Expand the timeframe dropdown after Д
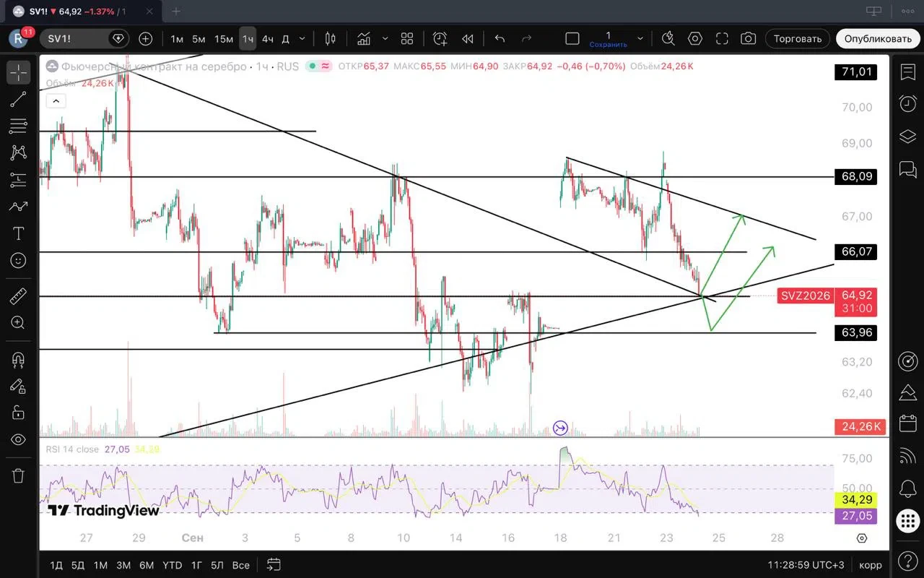Image resolution: width=924 pixels, height=578 pixels. click(302, 38)
